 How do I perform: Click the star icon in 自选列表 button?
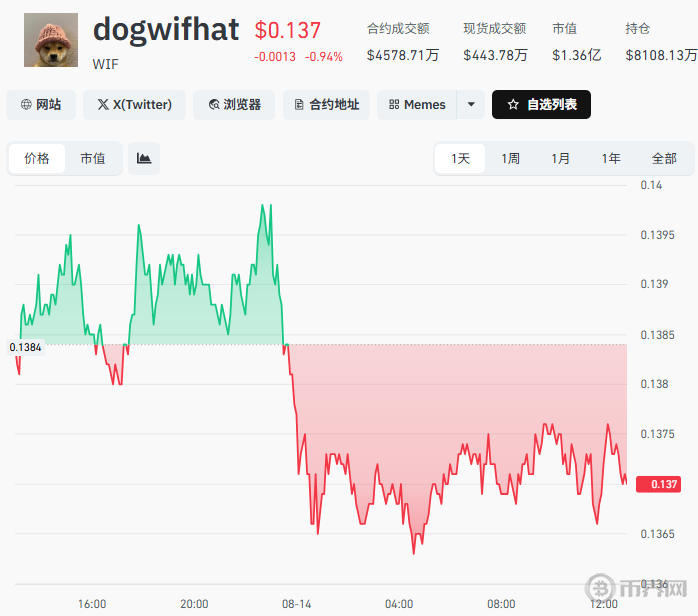tap(513, 105)
